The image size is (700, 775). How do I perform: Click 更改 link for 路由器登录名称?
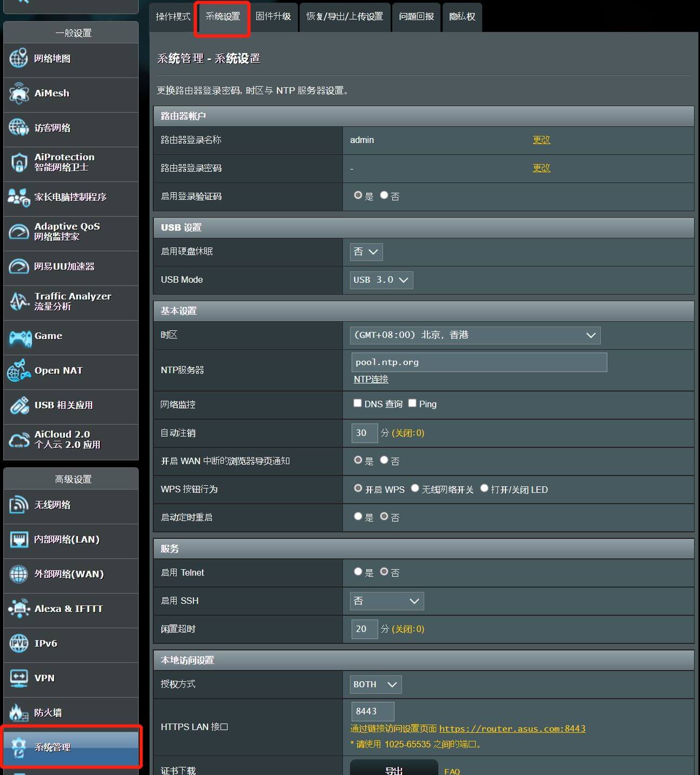(x=541, y=140)
